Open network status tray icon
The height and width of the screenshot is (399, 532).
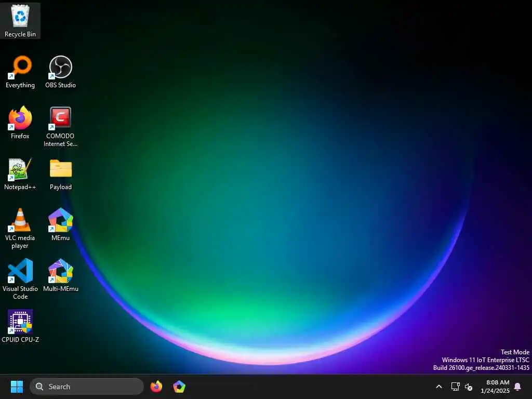tap(455, 387)
